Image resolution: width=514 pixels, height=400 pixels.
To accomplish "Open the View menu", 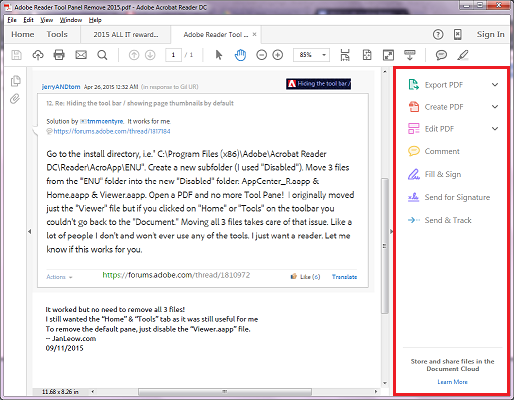I will [47, 20].
